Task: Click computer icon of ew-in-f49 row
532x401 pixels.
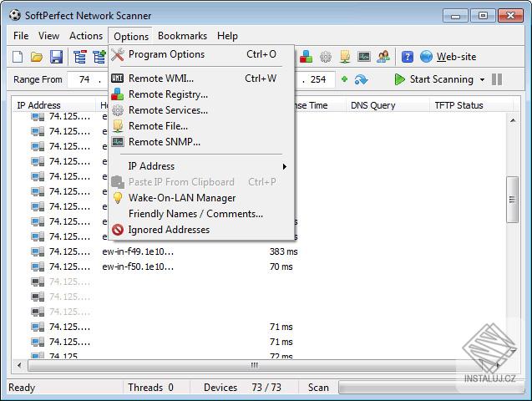Action: point(38,251)
